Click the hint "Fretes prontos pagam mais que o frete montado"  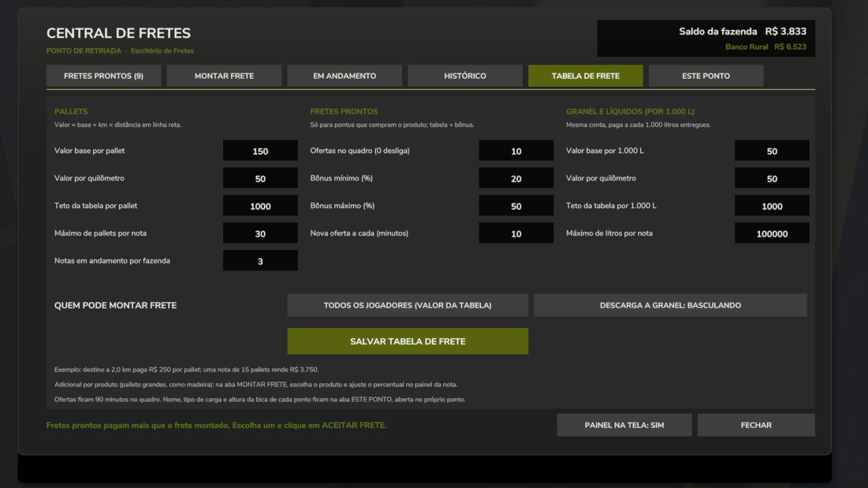[x=216, y=425]
